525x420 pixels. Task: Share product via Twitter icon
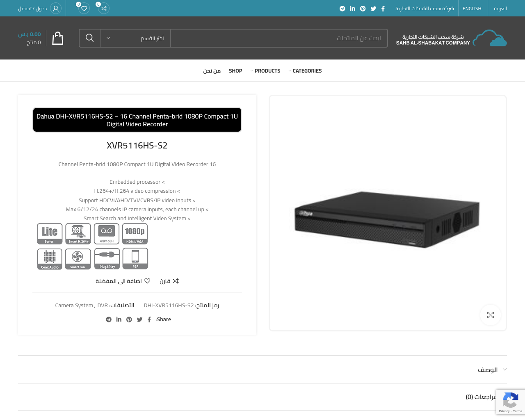[x=139, y=320]
